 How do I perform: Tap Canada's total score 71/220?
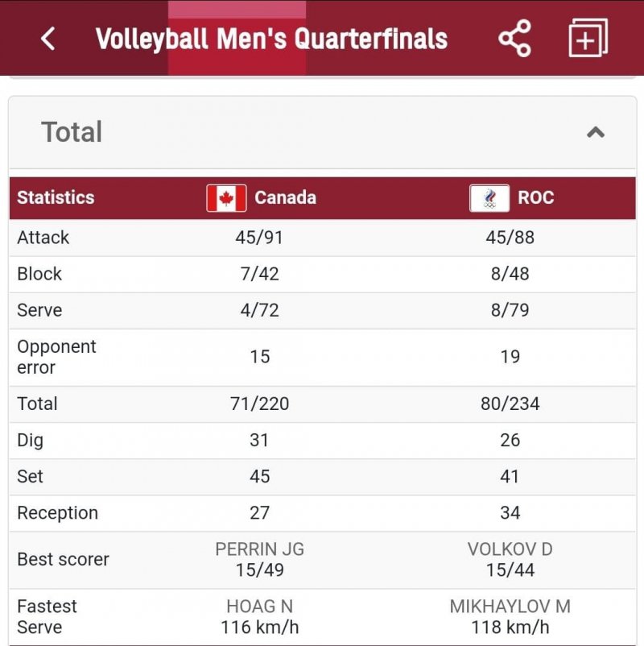259,404
